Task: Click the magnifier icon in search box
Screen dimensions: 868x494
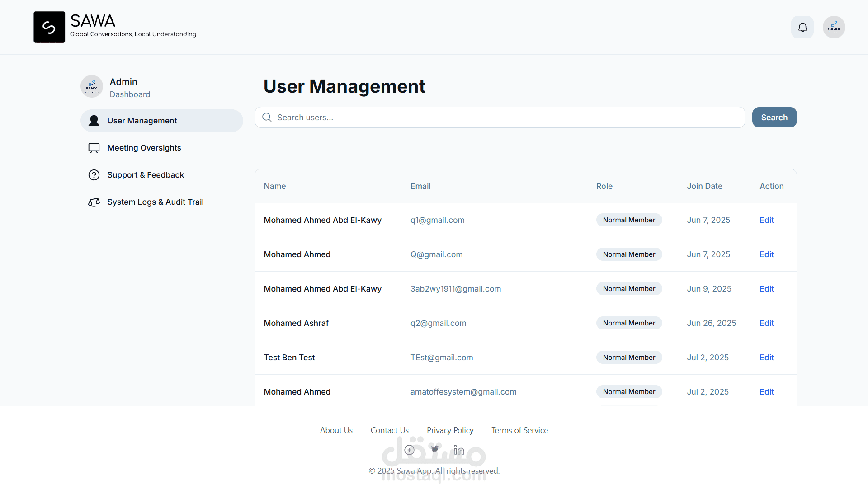Action: click(267, 118)
